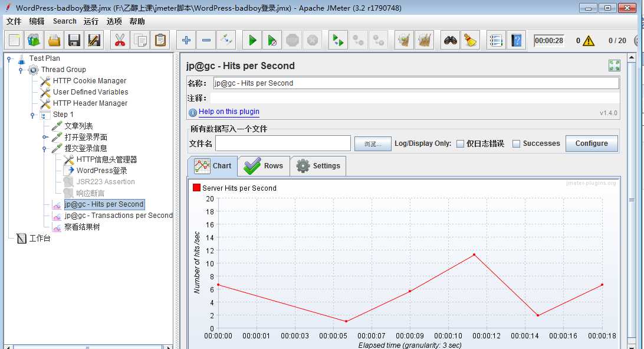Open the Function Helper list icon
This screenshot has width=644, height=349.
496,40
